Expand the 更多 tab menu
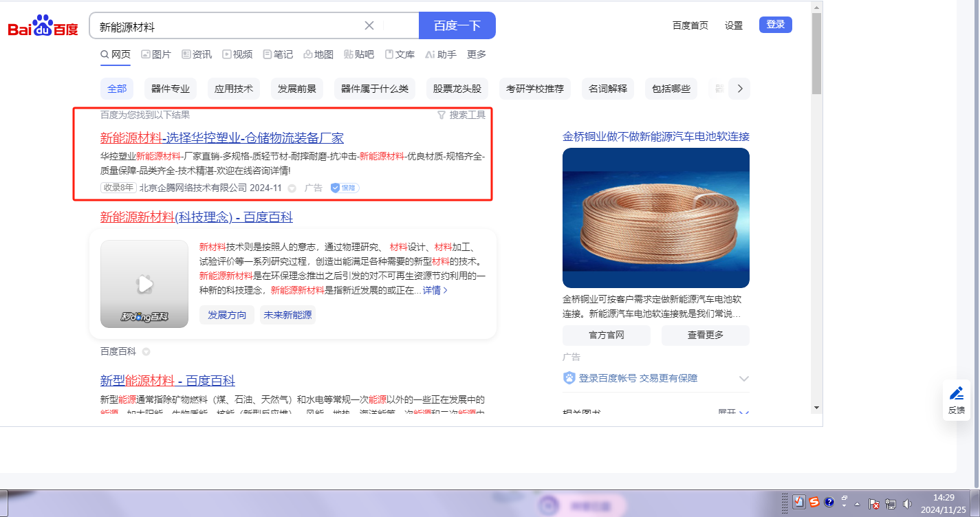The width and height of the screenshot is (980, 517). (477, 54)
